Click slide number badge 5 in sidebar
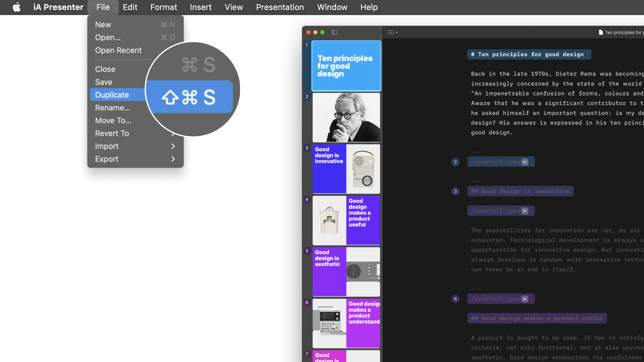This screenshot has height=362, width=644. tap(307, 251)
